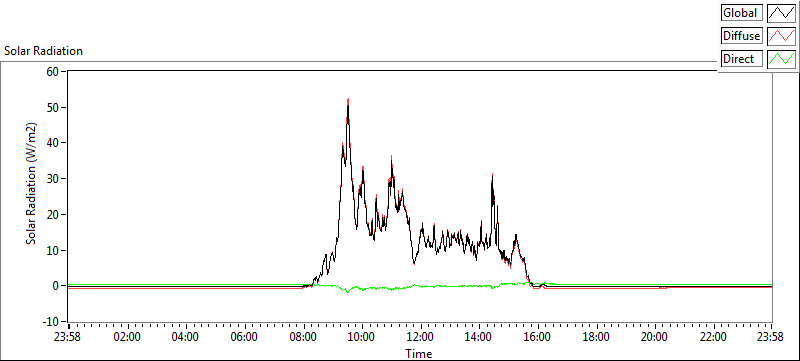Click the 60 value on y-axis

(54, 71)
